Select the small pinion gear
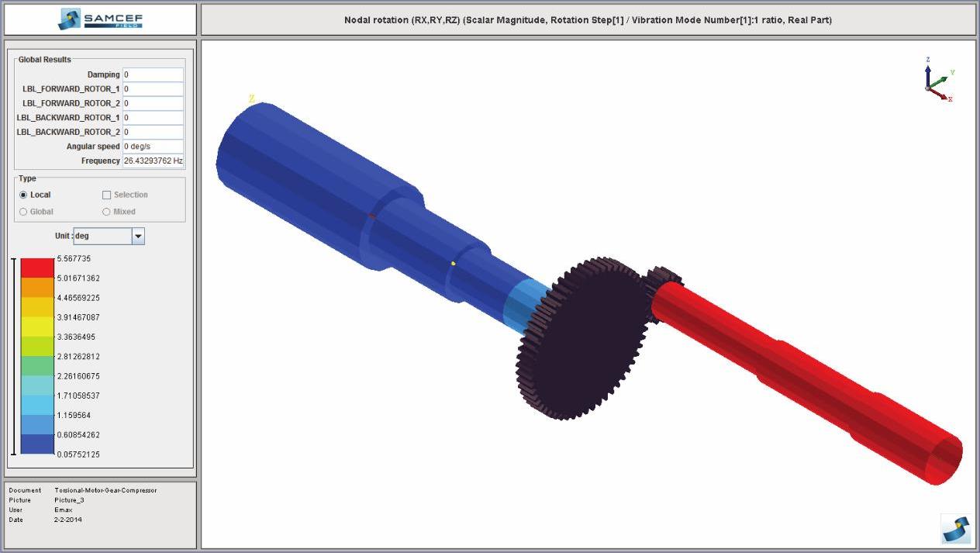This screenshot has height=553, width=980. (664, 277)
